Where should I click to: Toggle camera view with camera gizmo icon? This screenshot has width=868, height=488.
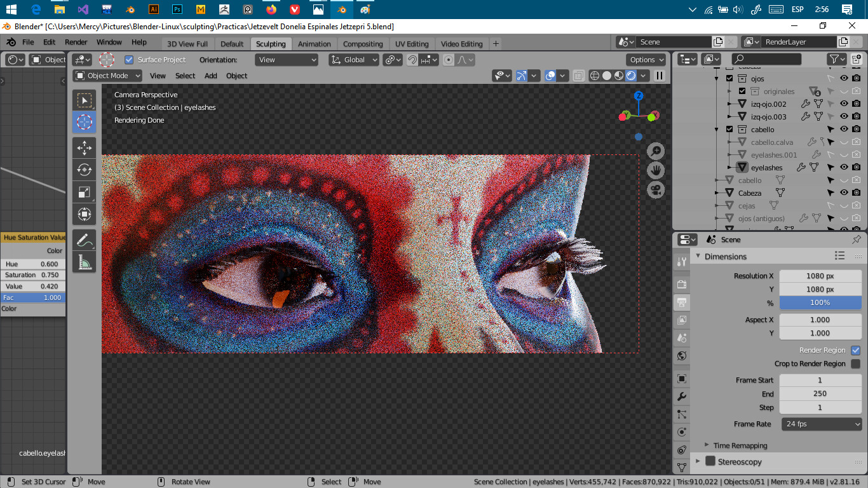[656, 189]
